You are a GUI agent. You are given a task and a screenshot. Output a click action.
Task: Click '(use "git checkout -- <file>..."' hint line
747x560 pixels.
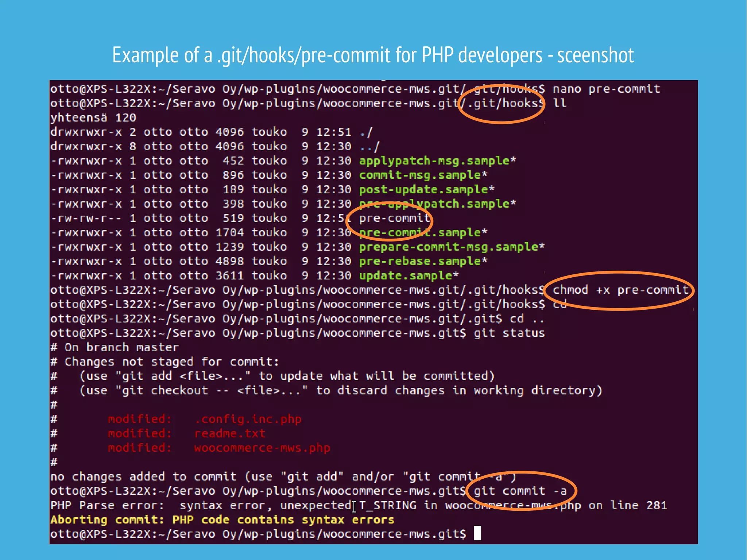point(326,390)
